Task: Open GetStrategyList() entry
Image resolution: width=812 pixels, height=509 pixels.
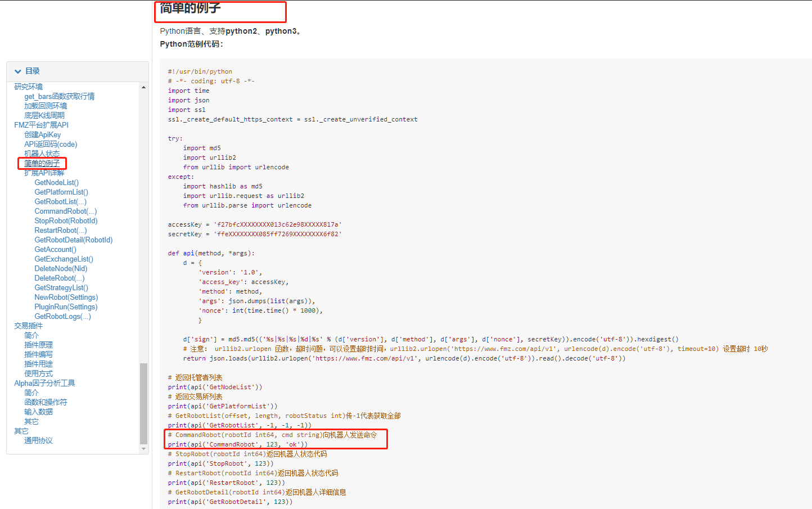Action: [x=61, y=287]
